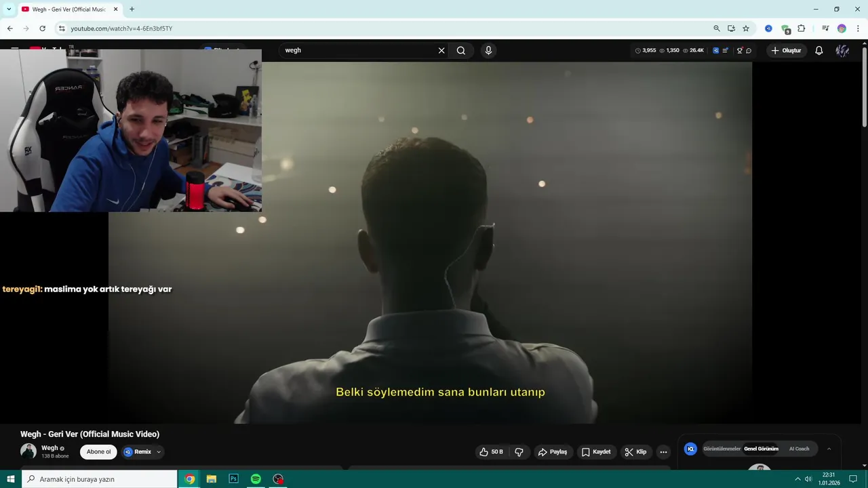Open the Chrome profile avatar
The image size is (868, 488).
point(842,28)
